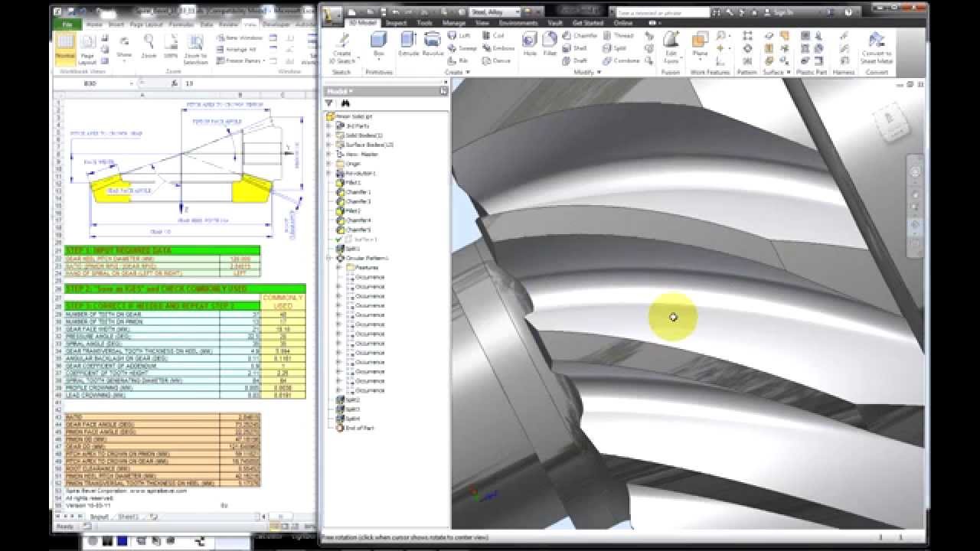Select the Derive tool
This screenshot has height=551, width=980.
(x=495, y=60)
